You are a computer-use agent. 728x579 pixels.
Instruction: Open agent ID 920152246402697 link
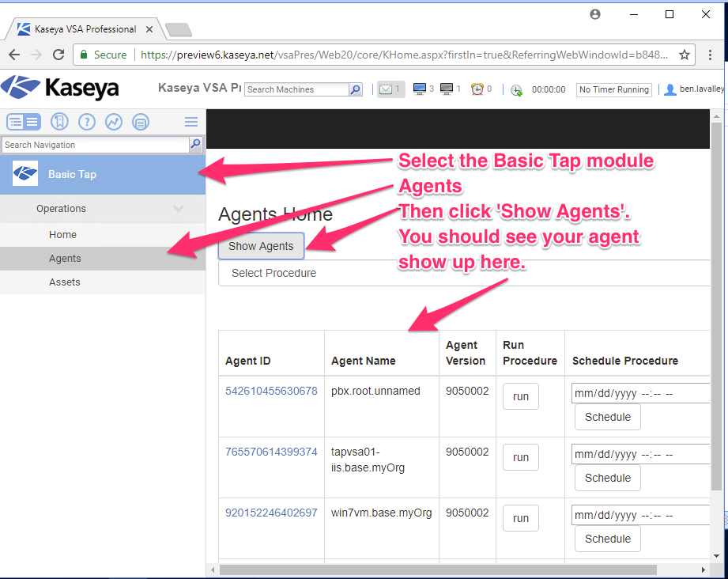[271, 513]
